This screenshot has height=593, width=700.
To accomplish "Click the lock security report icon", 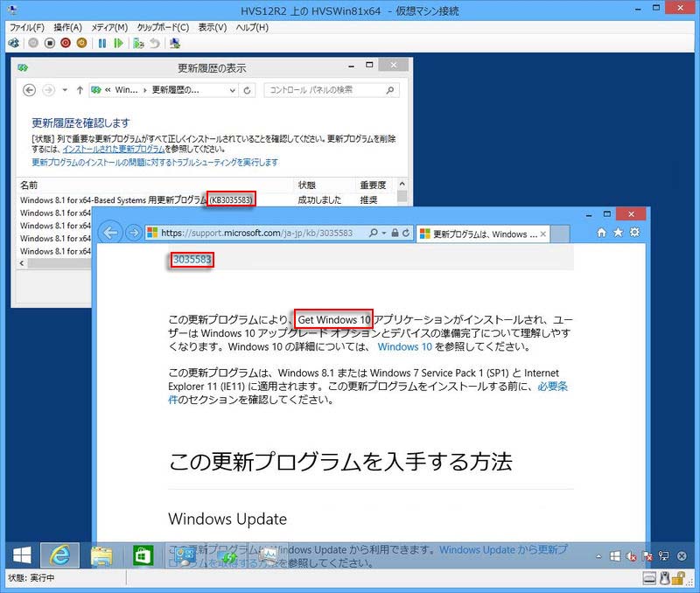I will pyautogui.click(x=395, y=233).
